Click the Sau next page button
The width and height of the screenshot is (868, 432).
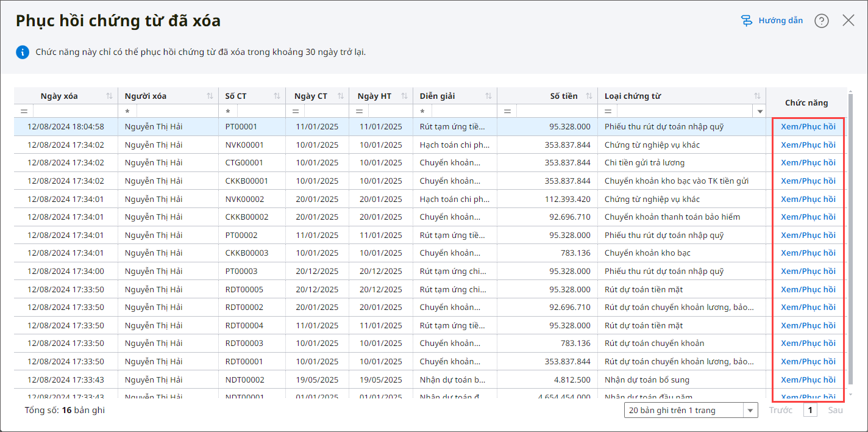pos(835,410)
